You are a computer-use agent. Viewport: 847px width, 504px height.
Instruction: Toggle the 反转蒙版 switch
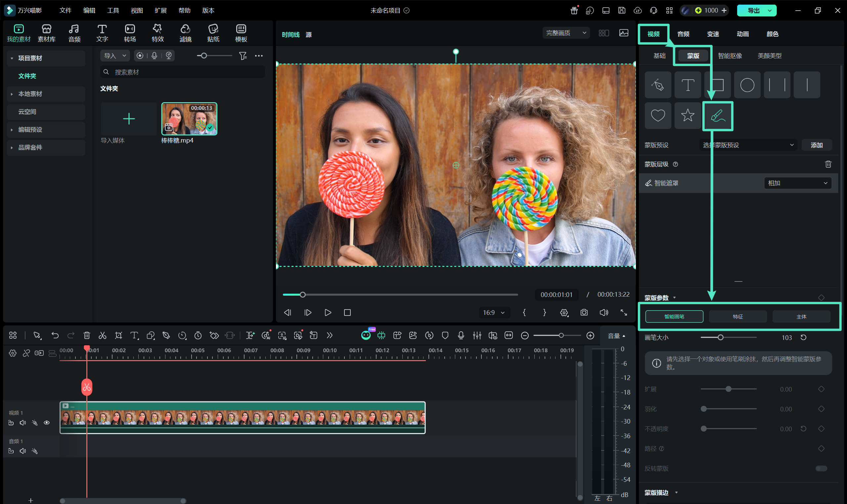(821, 469)
